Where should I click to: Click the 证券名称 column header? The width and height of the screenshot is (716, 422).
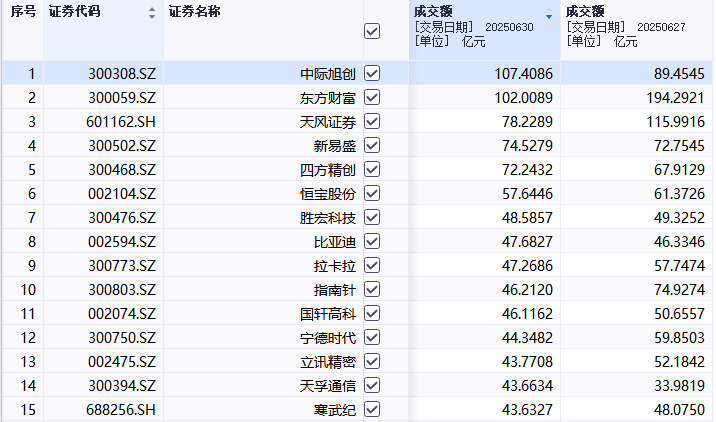(x=195, y=11)
